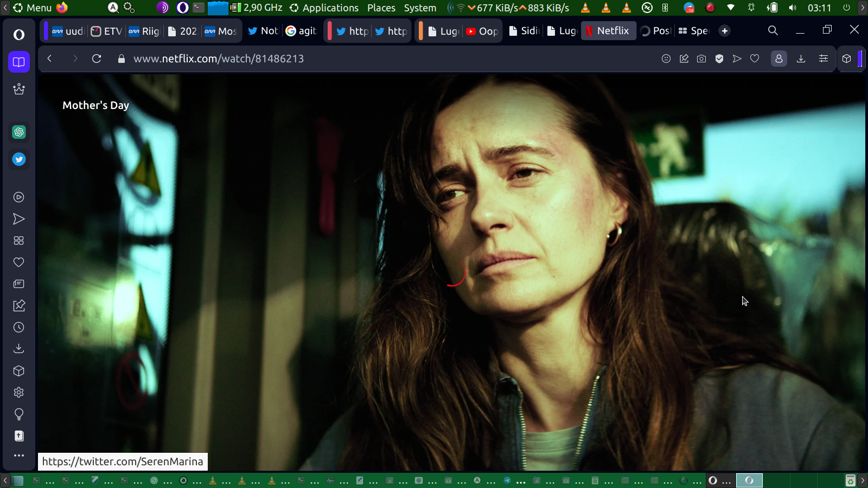The height and width of the screenshot is (488, 868).
Task: Open Personal News in the sidebar
Action: click(19, 284)
